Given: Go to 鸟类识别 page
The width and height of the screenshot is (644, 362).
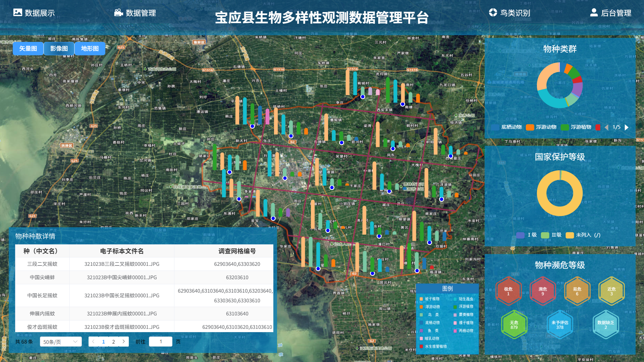Looking at the screenshot, I should (509, 13).
